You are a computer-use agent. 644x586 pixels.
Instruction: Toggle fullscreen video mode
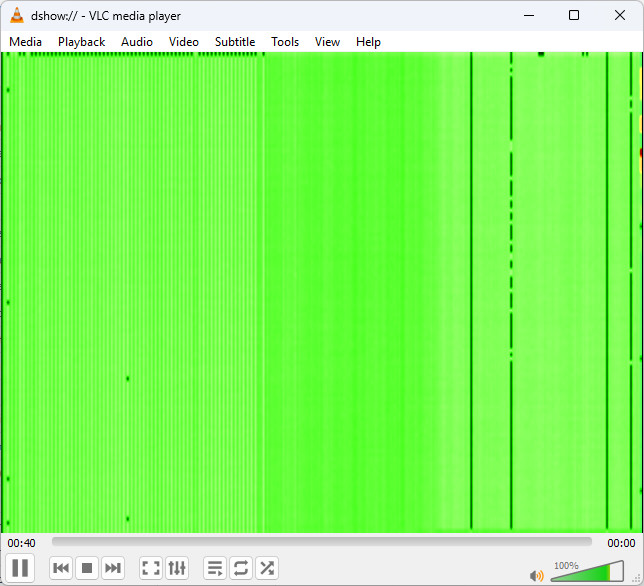click(151, 568)
